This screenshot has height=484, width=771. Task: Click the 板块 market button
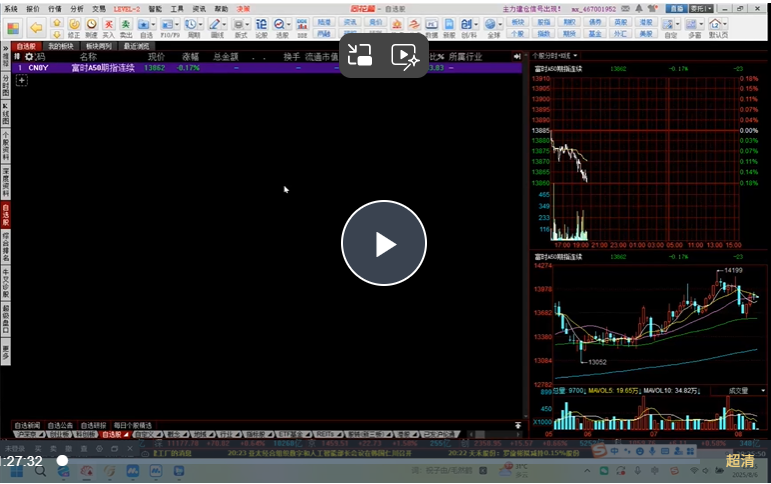(517, 21)
